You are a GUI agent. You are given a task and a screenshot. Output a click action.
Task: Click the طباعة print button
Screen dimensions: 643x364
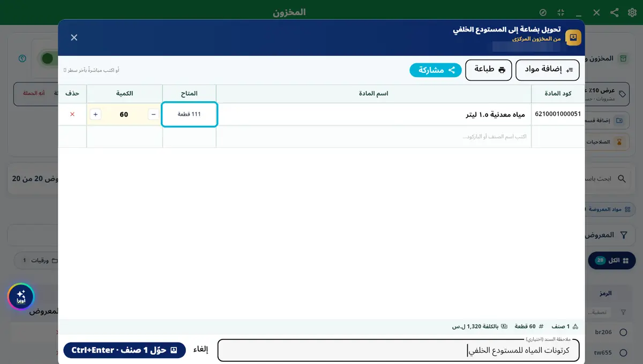coord(489,70)
